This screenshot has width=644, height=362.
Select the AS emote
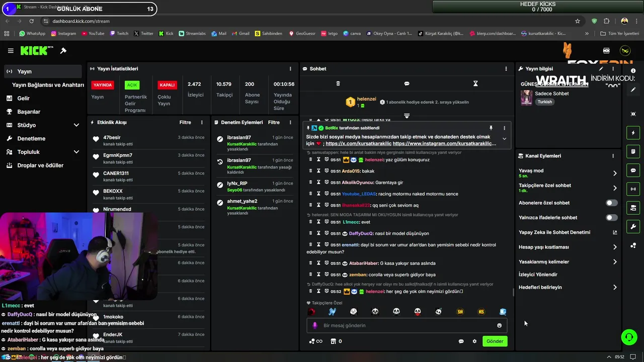coord(481,312)
